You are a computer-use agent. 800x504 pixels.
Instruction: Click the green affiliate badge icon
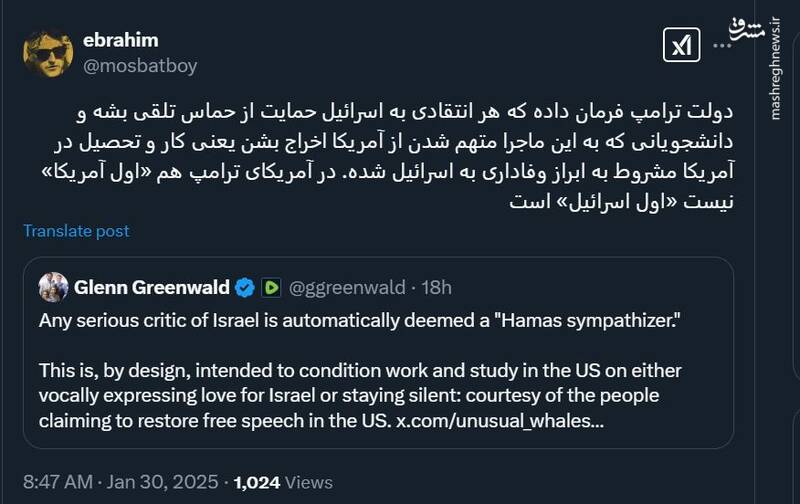271,288
